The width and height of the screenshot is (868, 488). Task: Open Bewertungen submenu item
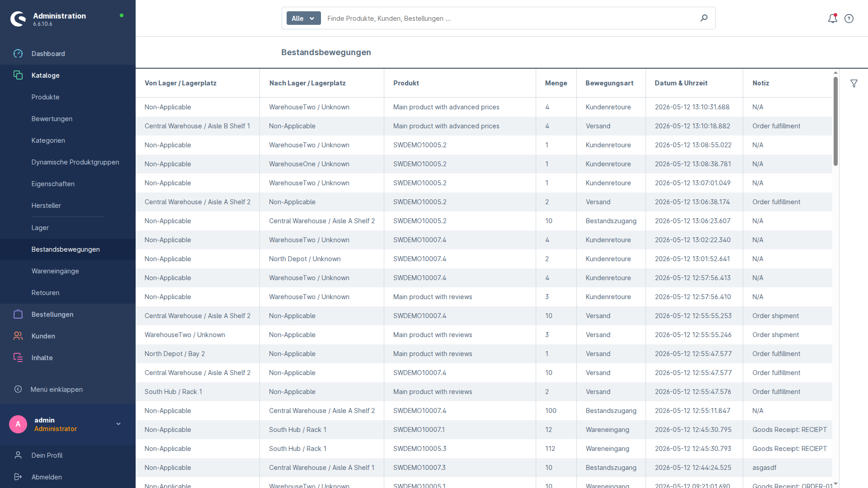coord(52,119)
